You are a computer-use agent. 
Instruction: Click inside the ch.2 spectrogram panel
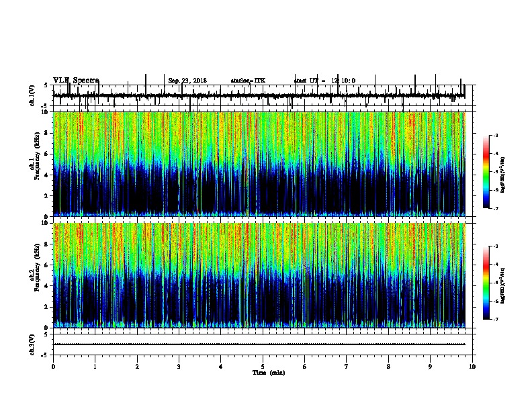point(259,275)
